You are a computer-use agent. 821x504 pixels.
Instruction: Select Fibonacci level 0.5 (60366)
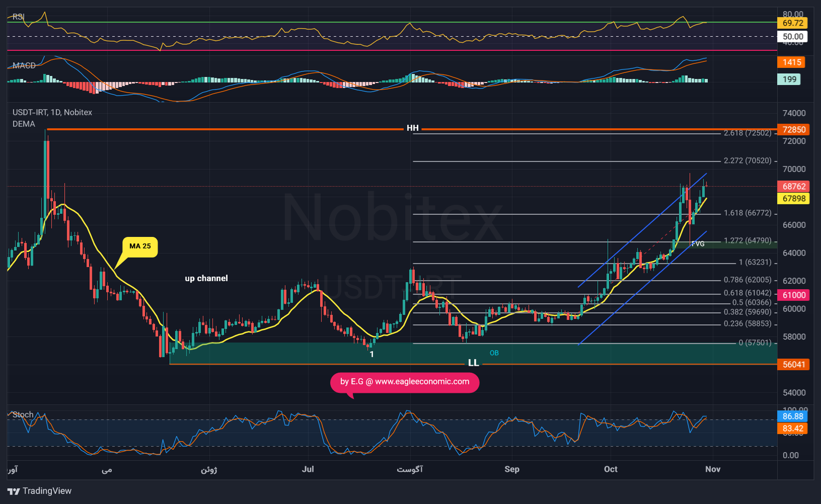[752, 303]
